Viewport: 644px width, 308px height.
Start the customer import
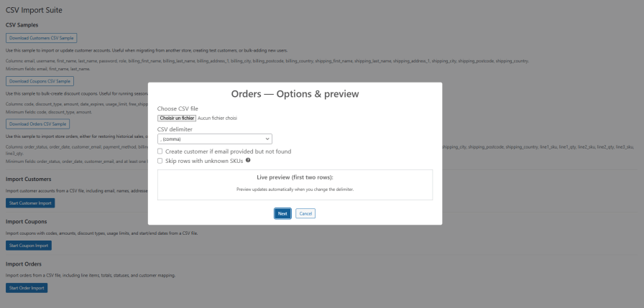pyautogui.click(x=29, y=203)
